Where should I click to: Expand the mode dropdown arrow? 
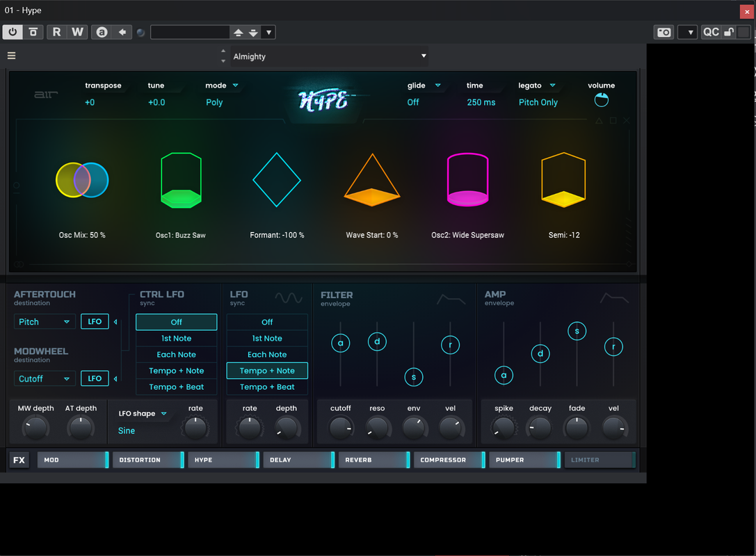(x=236, y=85)
